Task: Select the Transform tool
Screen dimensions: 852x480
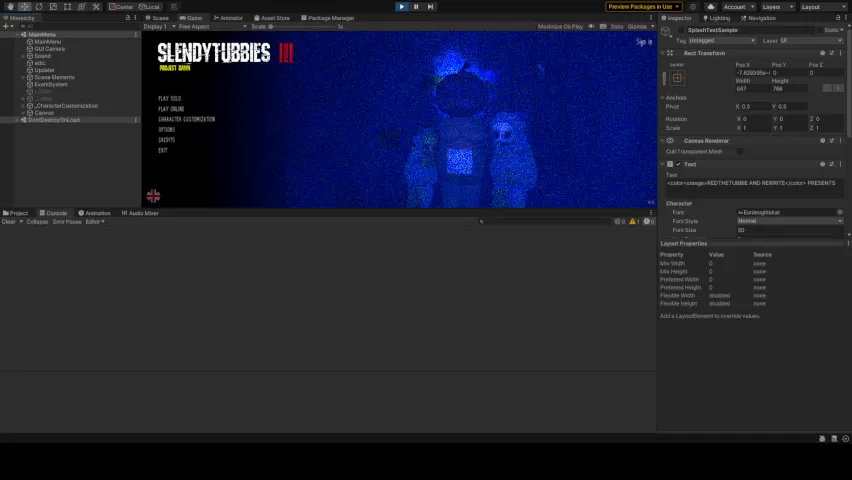Action: (82, 7)
